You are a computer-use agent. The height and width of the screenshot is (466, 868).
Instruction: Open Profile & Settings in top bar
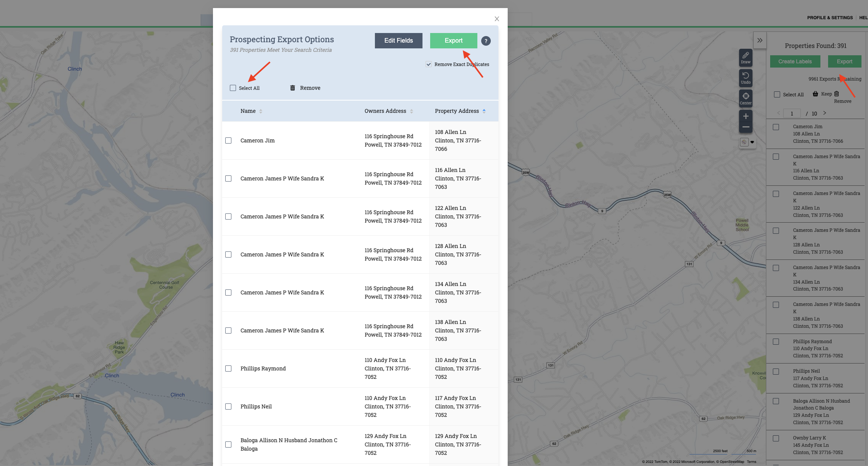tap(830, 18)
